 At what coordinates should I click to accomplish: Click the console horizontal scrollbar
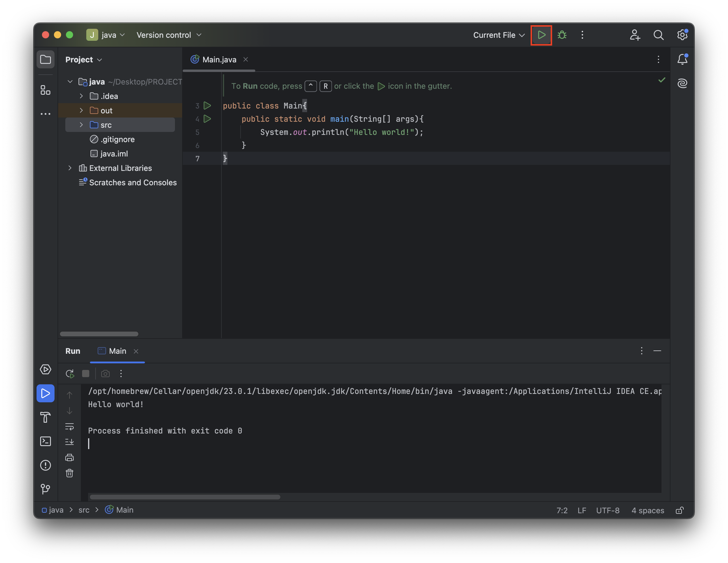point(185,497)
